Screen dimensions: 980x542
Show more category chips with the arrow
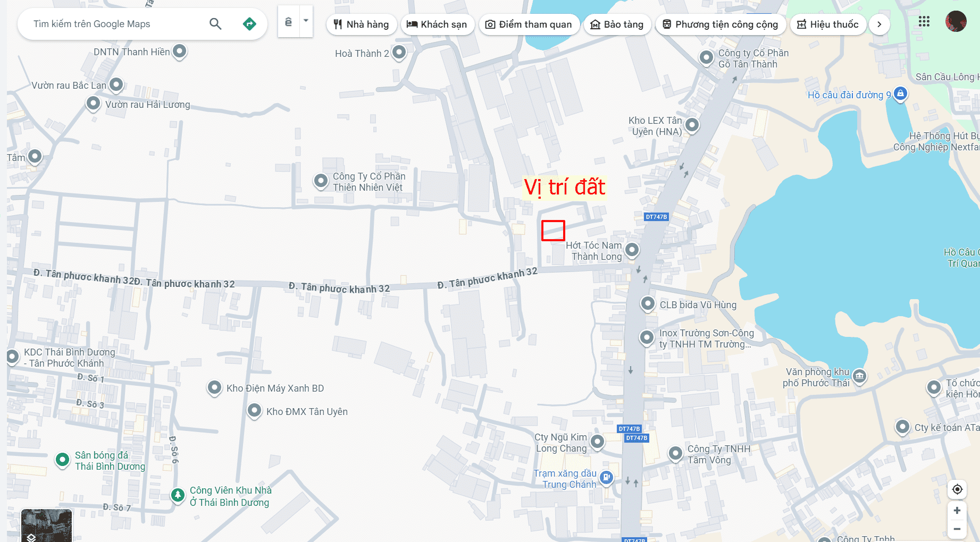(880, 24)
